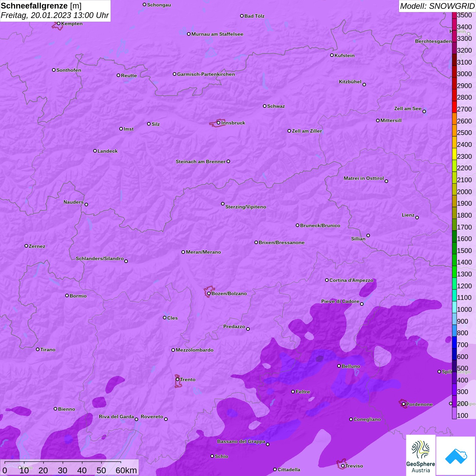Image resolution: width=476 pixels, height=476 pixels.
Task: Click the 'Zernez' label
Action: (x=37, y=246)
